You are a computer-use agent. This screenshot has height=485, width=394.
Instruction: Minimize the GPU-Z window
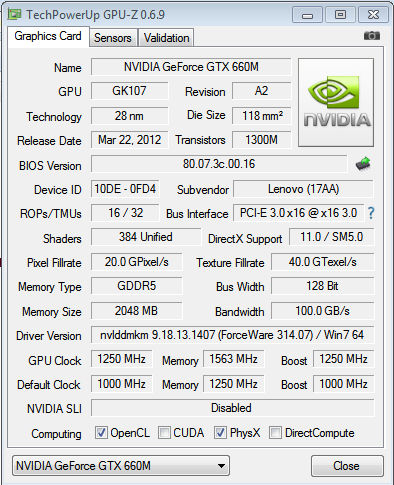(x=307, y=15)
